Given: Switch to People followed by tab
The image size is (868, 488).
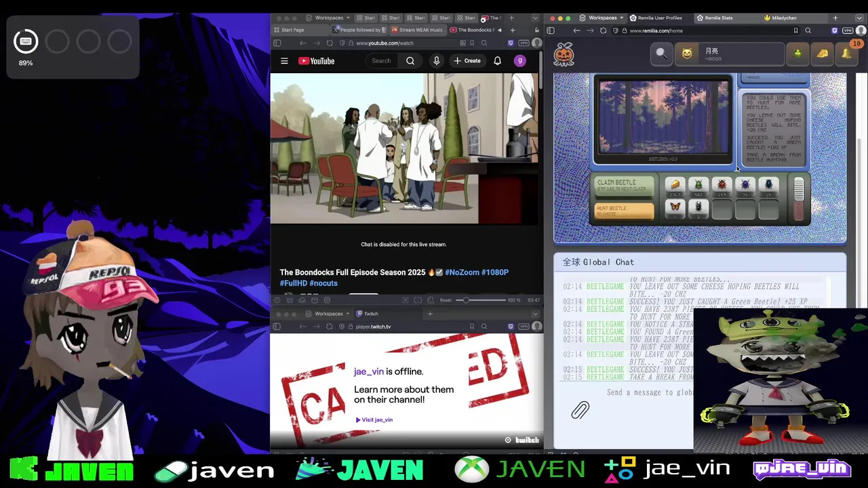Looking at the screenshot, I should [x=359, y=30].
